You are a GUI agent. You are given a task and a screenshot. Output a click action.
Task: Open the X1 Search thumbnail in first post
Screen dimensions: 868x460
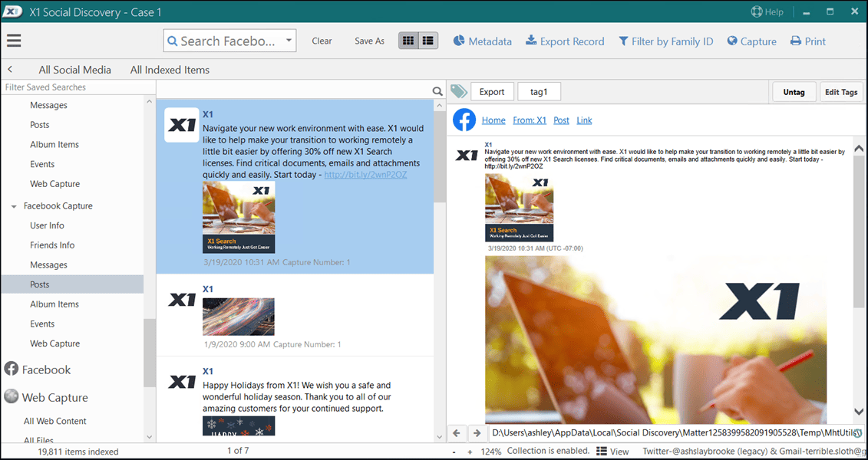click(239, 217)
